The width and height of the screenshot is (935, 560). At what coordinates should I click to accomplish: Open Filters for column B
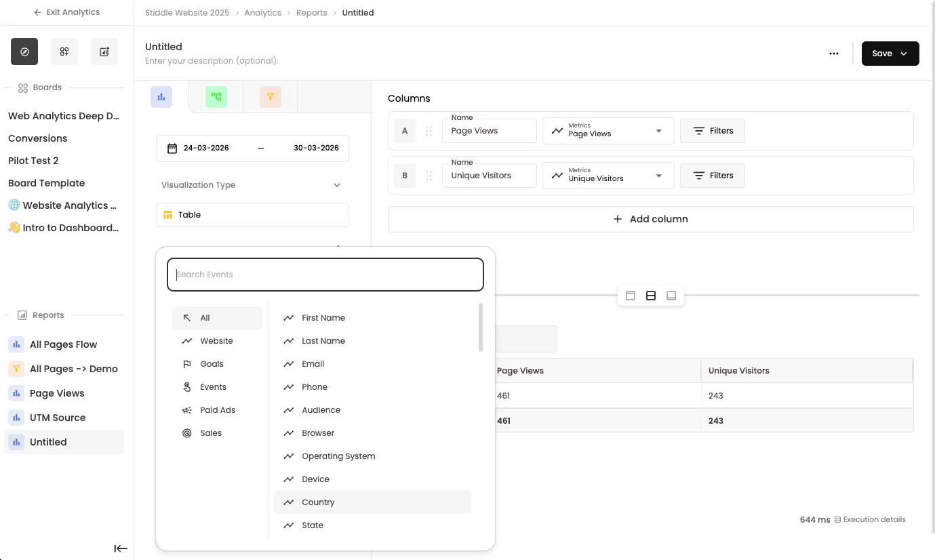pos(713,176)
